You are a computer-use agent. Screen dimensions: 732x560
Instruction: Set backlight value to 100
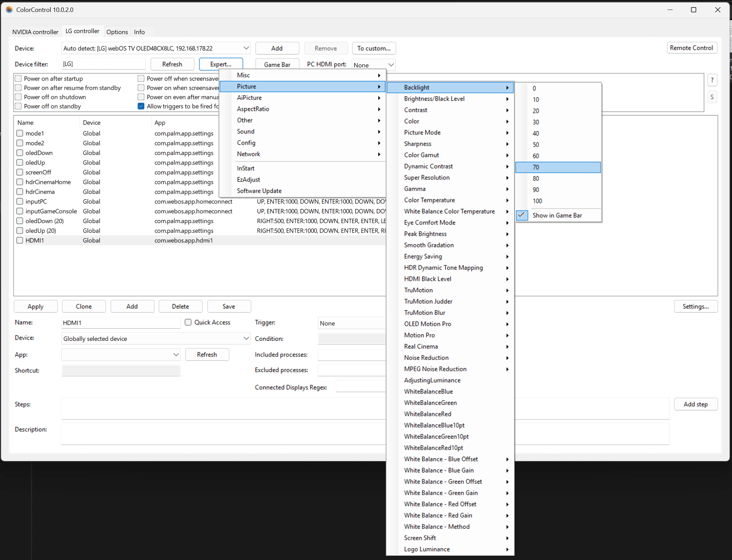coord(558,201)
